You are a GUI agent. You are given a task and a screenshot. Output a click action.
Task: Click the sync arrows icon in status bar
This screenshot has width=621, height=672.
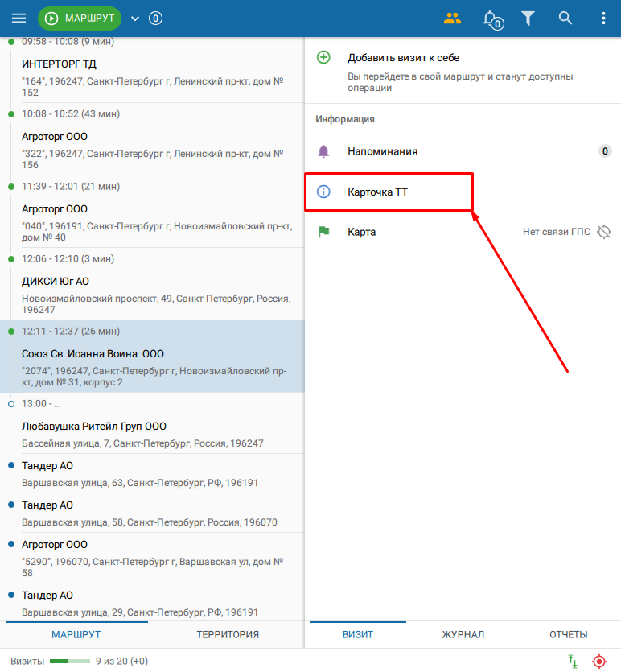pos(573,662)
